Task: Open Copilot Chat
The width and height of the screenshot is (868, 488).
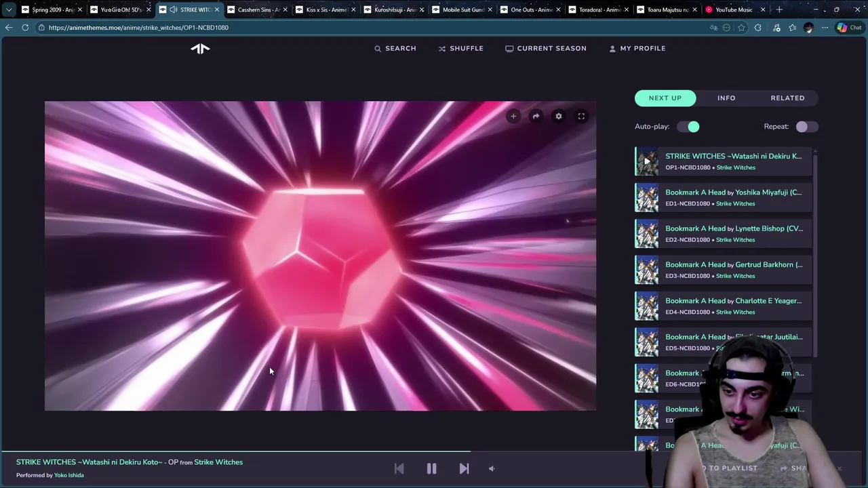Action: [x=850, y=28]
